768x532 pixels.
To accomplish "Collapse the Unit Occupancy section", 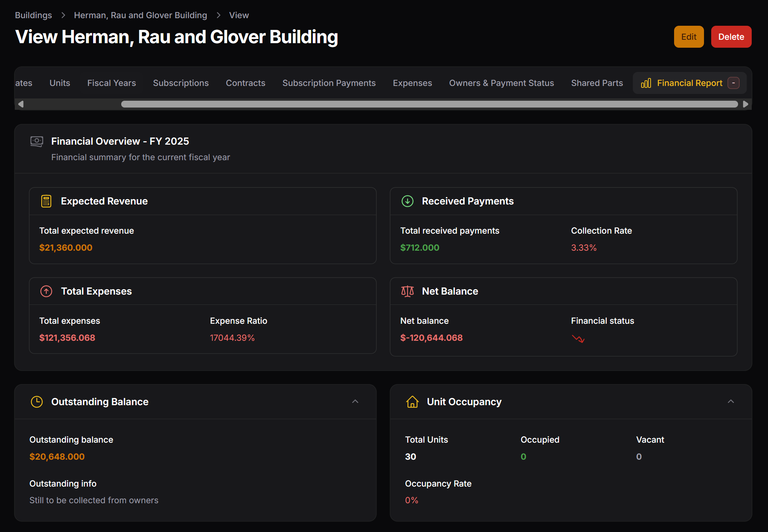I will pyautogui.click(x=731, y=401).
